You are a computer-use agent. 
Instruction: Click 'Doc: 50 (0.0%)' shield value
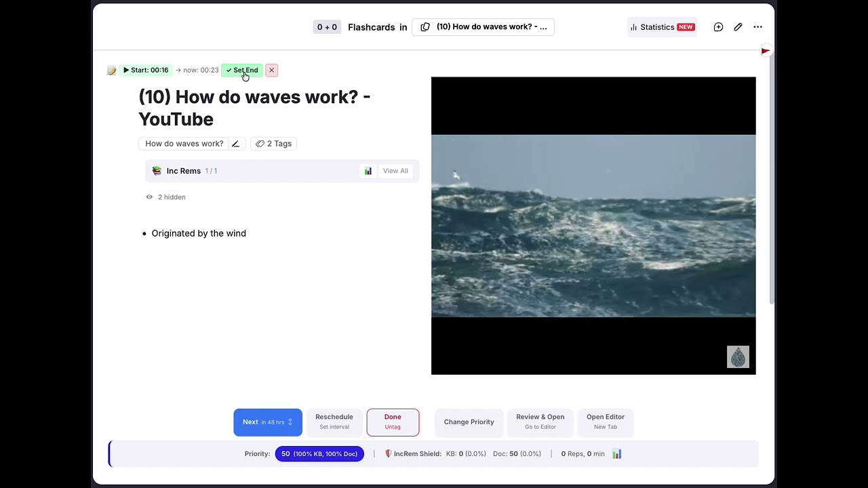pos(517,454)
